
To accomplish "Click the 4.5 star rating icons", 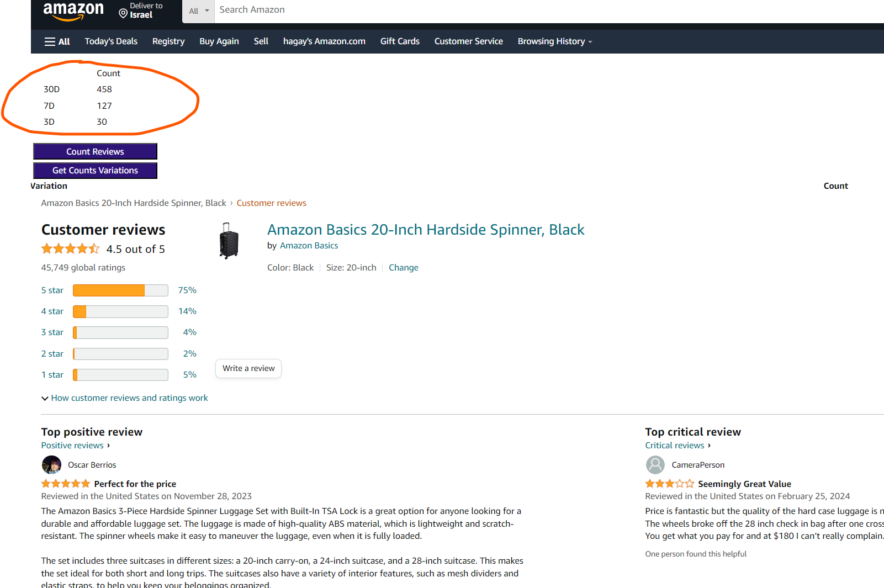I will (x=71, y=249).
